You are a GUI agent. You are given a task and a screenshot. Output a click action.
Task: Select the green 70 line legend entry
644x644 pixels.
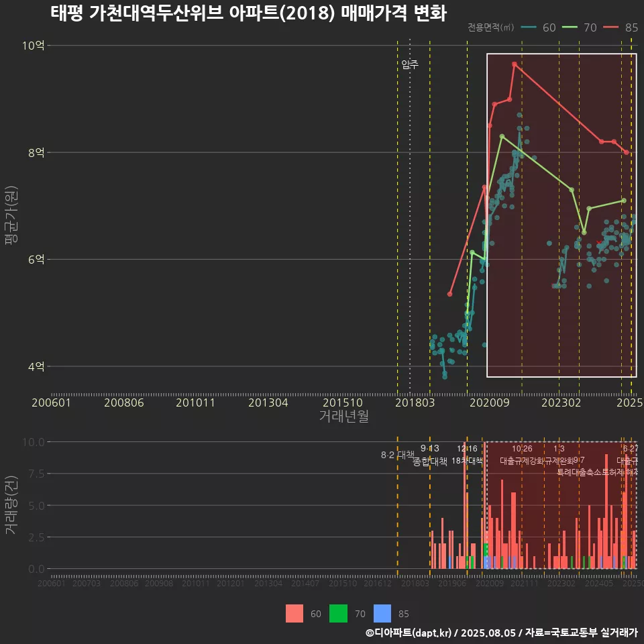point(580,28)
